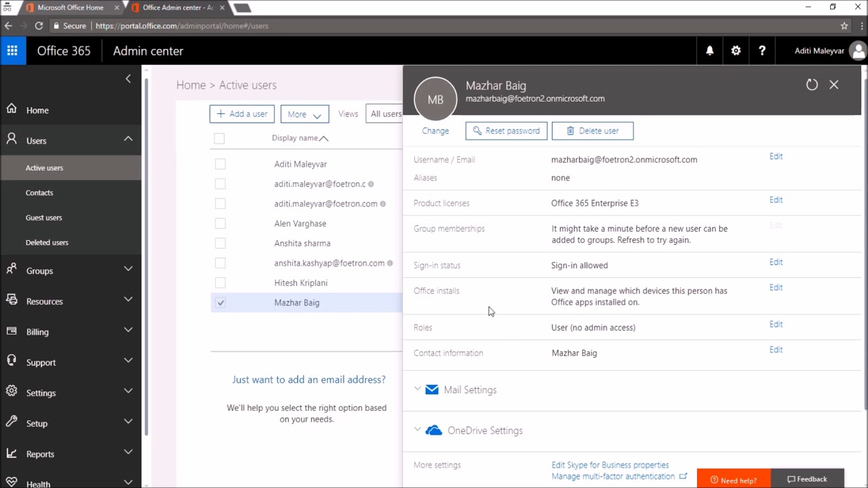The height and width of the screenshot is (488, 868).
Task: Click Aditi Maleyvar account avatar
Action: point(858,51)
